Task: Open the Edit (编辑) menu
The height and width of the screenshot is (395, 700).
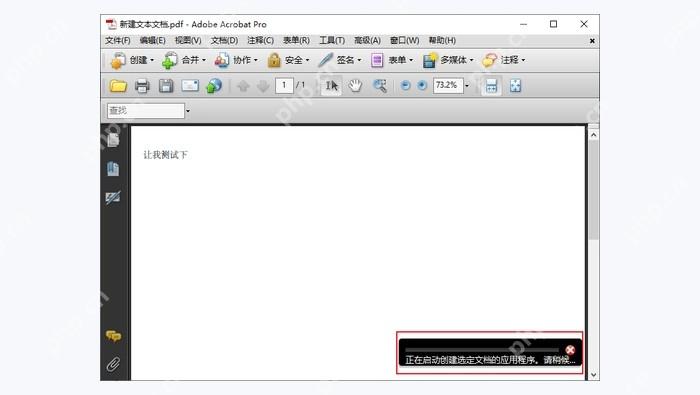Action: tap(153, 41)
